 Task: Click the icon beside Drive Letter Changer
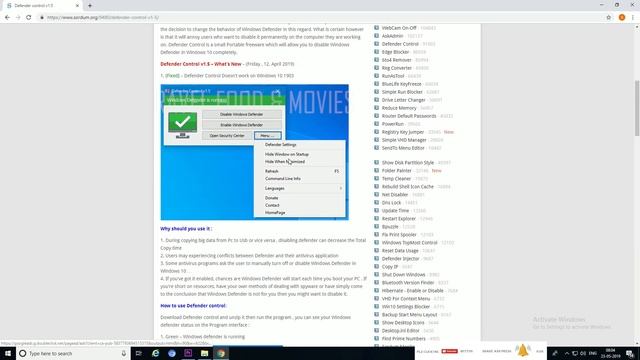click(x=376, y=100)
